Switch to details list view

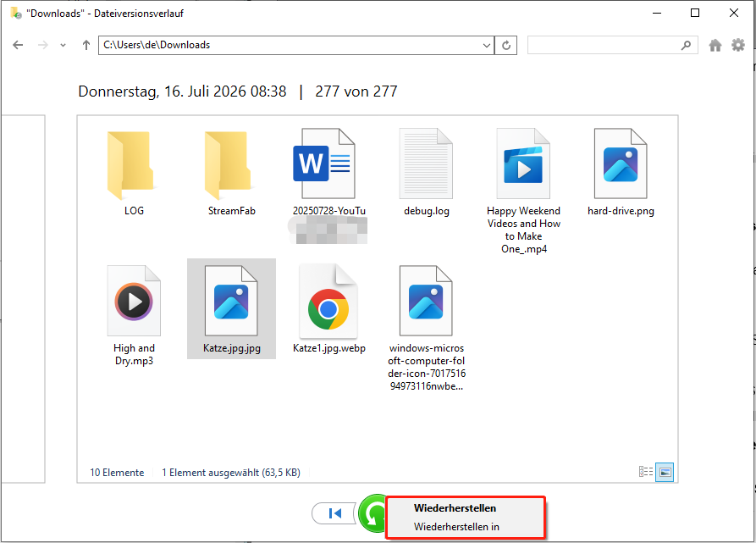pyautogui.click(x=646, y=472)
